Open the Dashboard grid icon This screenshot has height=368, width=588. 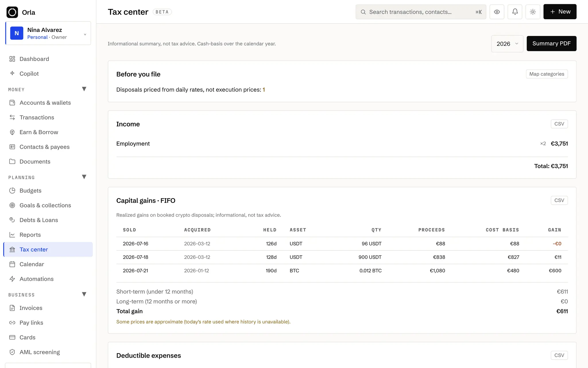12,59
